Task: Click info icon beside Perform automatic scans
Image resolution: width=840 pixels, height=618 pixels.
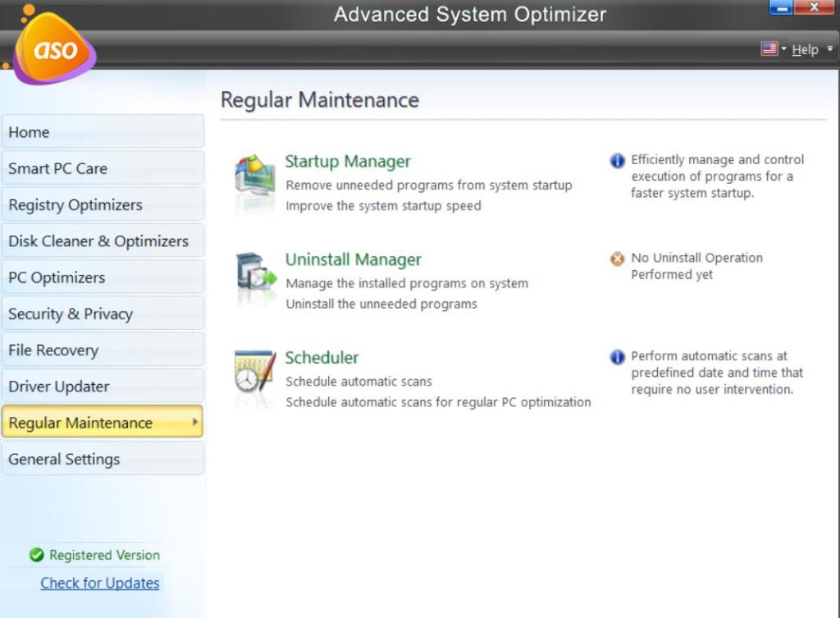Action: coord(617,357)
